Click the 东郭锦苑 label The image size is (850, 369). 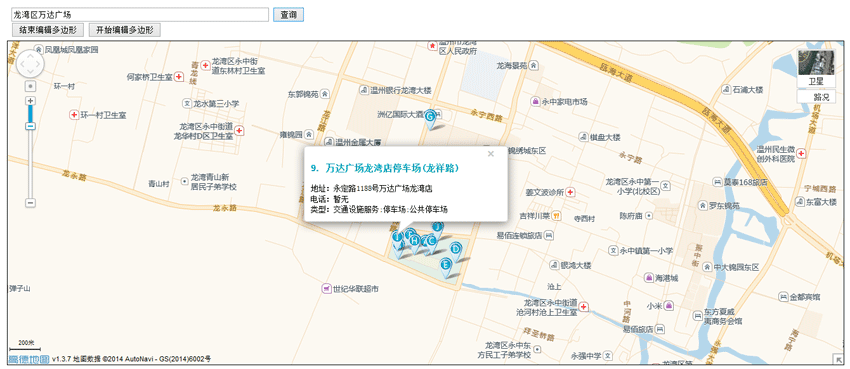303,94
